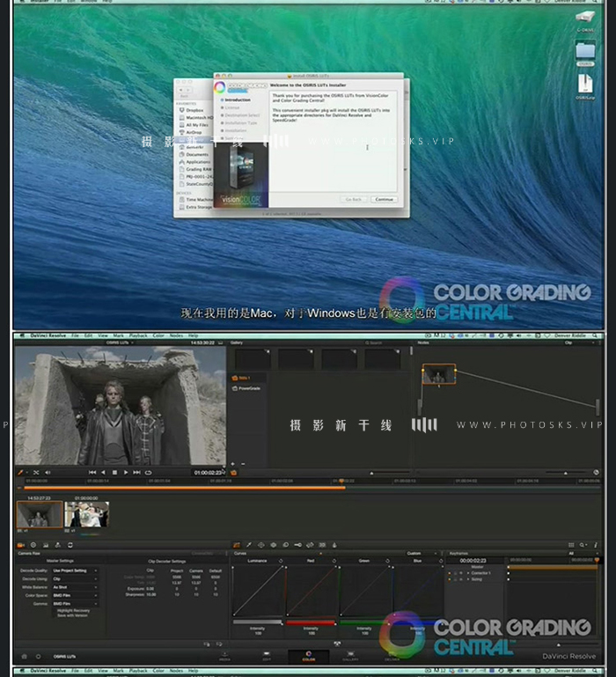The width and height of the screenshot is (616, 677).
Task: Open the OSIRIS LUTs timeline dropdown above viewer
Action: click(x=120, y=342)
